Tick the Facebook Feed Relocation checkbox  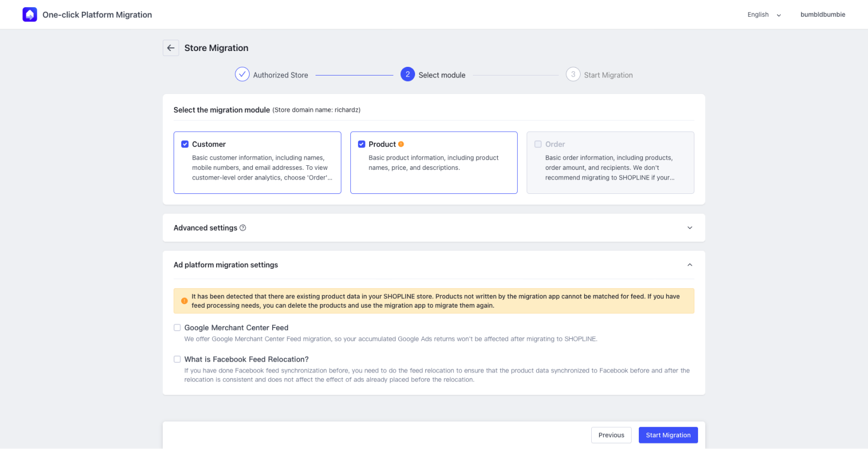(177, 359)
